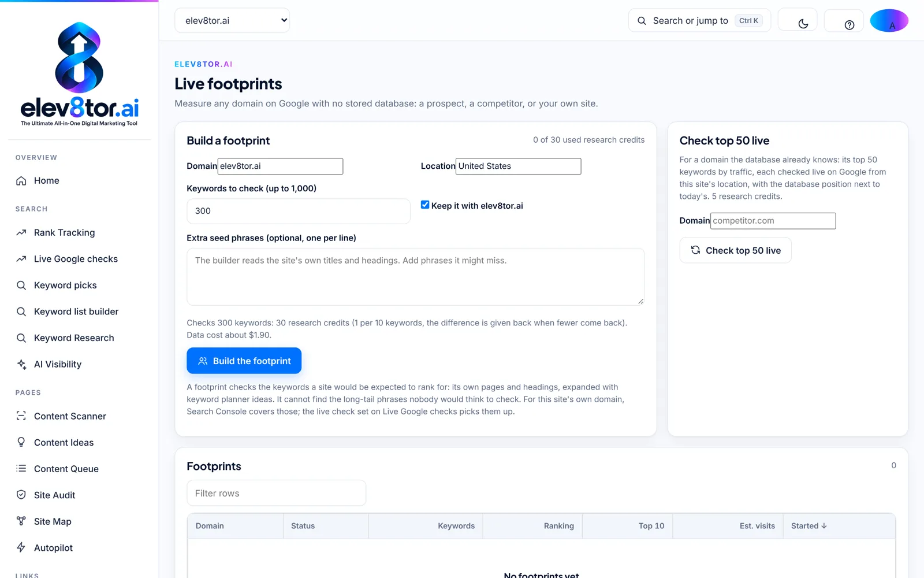924x578 pixels.
Task: Click the Est. visits column header
Action: tap(728, 526)
